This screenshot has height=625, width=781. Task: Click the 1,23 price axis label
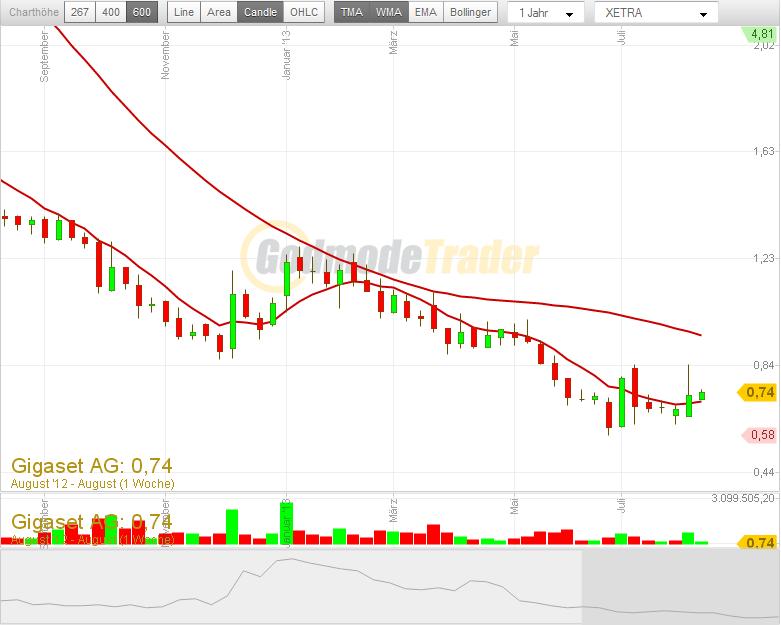pos(764,258)
